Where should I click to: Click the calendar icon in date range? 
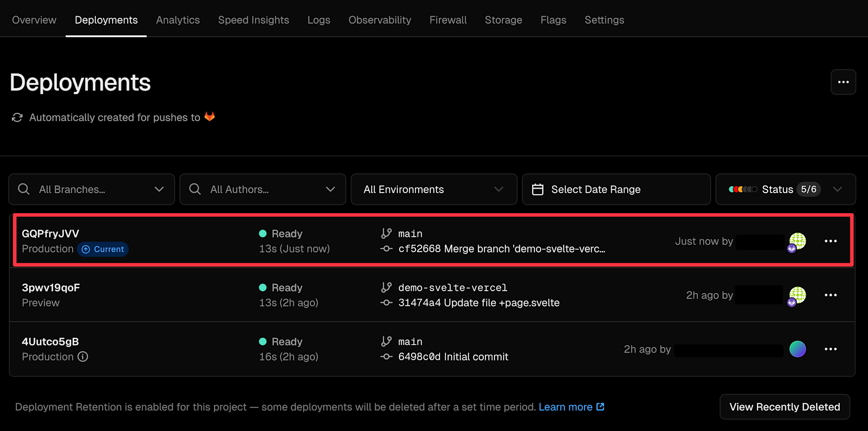click(538, 190)
